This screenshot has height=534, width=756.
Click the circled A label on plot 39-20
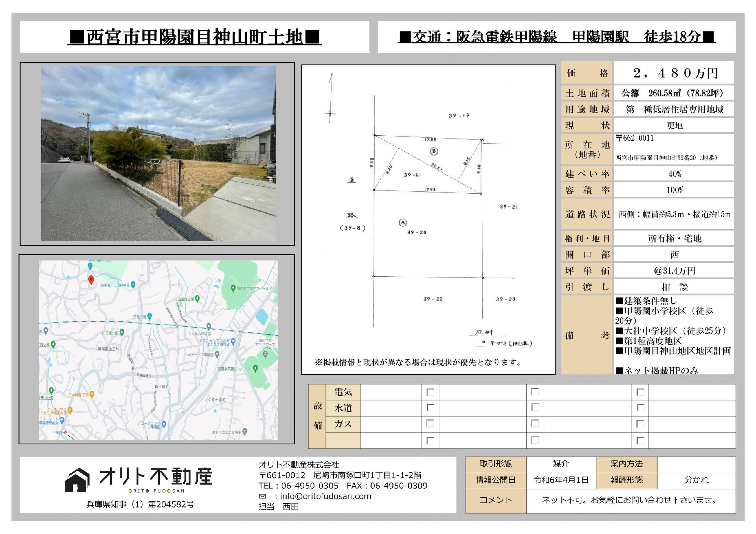(403, 222)
